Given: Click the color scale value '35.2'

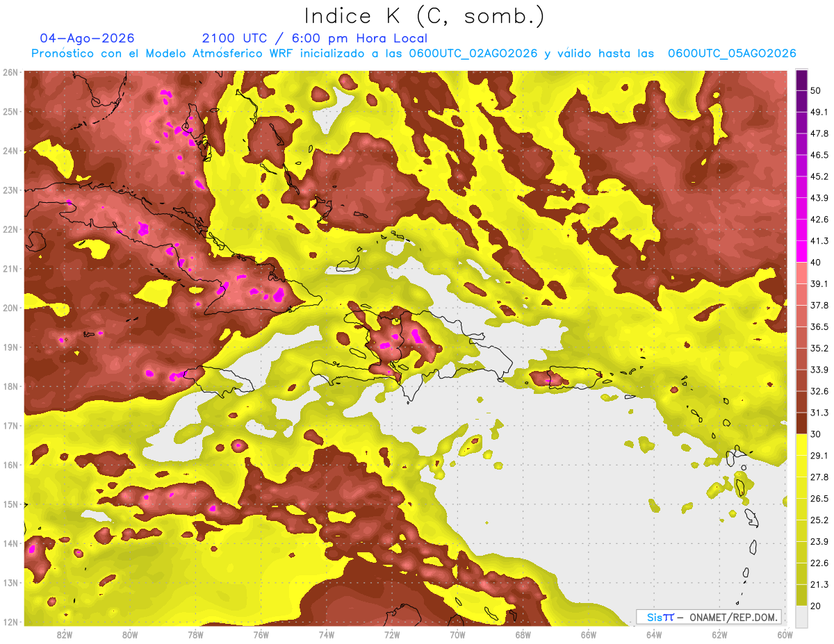Looking at the screenshot, I should point(820,348).
